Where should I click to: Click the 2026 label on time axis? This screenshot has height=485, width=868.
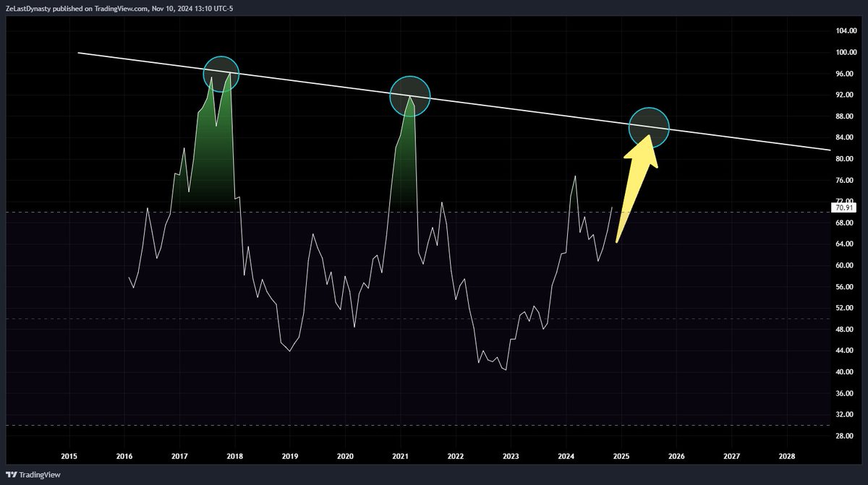click(676, 456)
